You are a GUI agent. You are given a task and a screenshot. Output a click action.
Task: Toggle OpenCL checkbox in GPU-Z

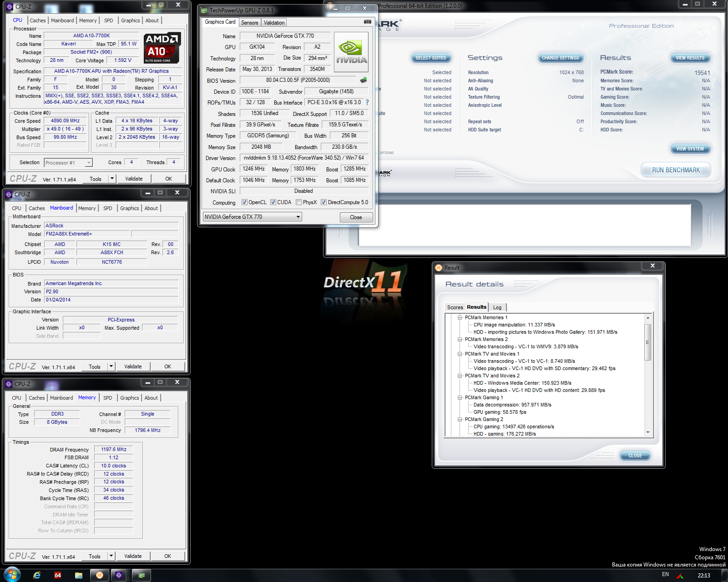pos(244,202)
